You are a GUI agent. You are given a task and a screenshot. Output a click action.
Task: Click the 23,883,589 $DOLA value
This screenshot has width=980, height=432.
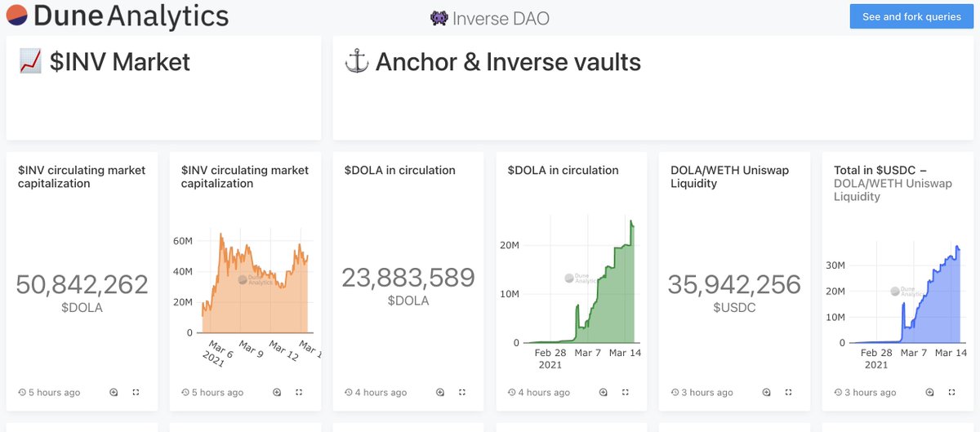[x=408, y=278]
